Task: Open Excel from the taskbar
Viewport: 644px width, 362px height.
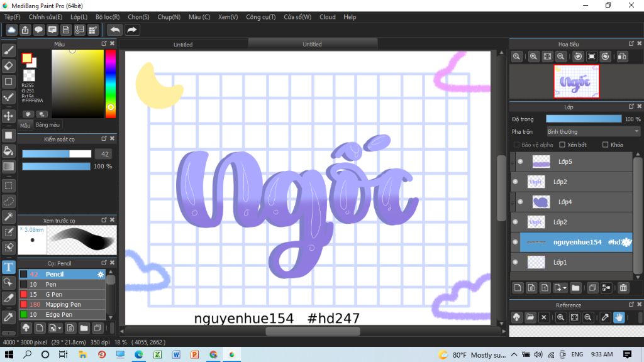Action: [x=157, y=354]
